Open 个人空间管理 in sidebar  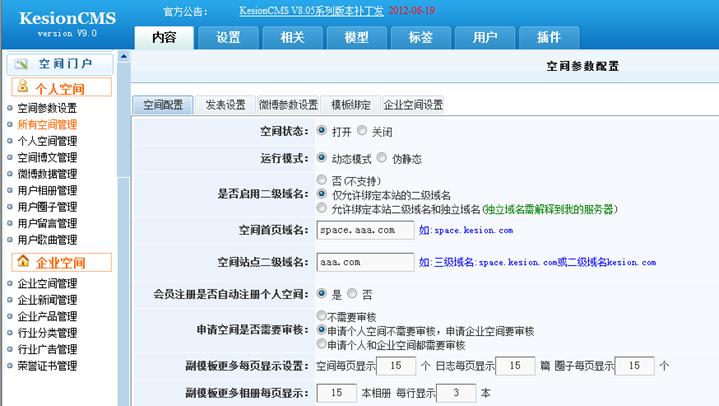coord(47,141)
